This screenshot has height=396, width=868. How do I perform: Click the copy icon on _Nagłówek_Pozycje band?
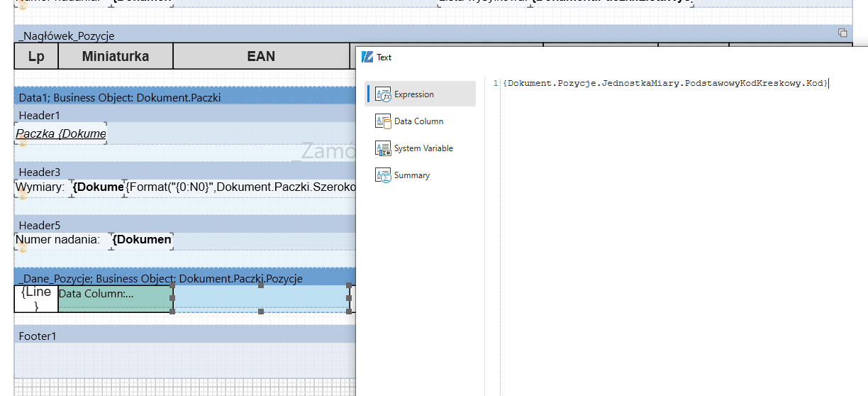[842, 33]
